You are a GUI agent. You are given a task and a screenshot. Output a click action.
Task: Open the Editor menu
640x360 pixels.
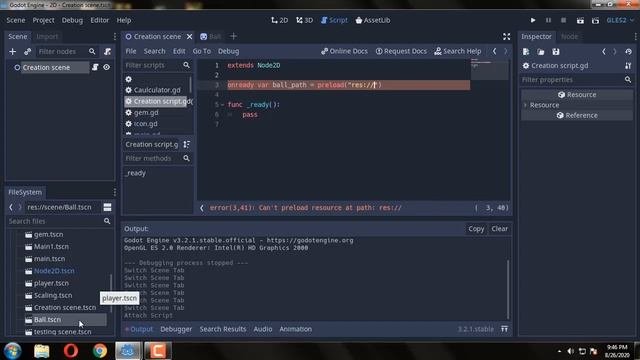point(100,20)
